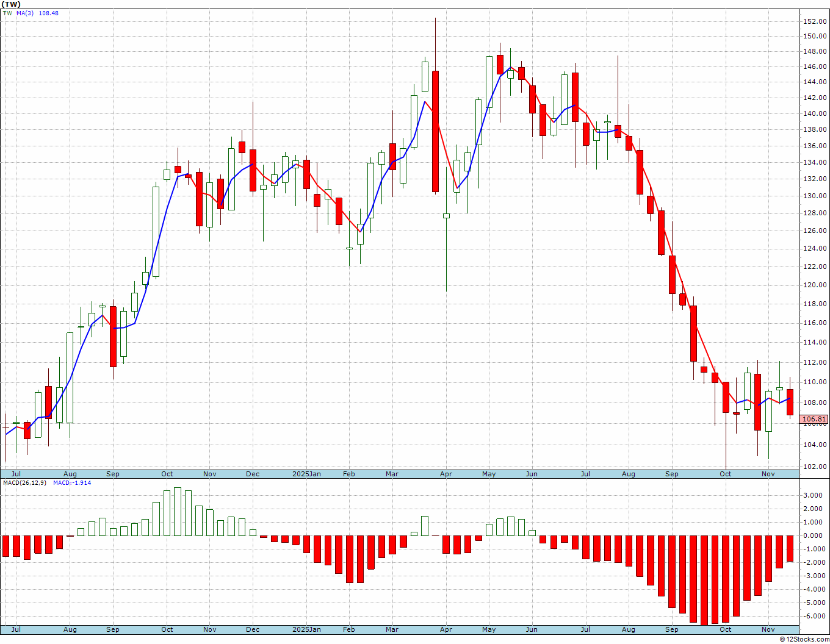This screenshot has width=830, height=644.
Task: Click the 152.00 price axis label
Action: pos(815,21)
